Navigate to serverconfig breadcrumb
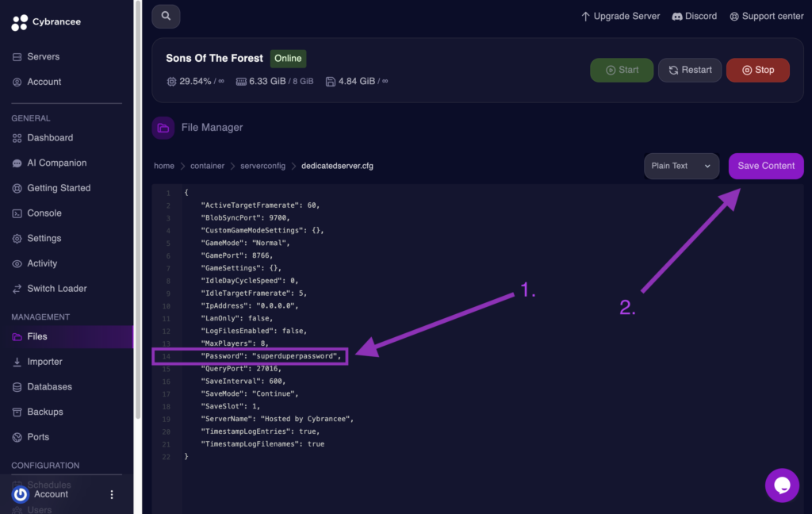812x514 pixels. tap(262, 166)
